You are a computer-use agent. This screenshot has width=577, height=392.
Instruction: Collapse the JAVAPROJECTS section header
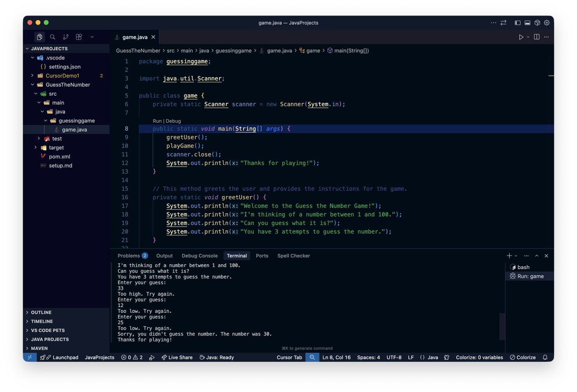click(66, 49)
